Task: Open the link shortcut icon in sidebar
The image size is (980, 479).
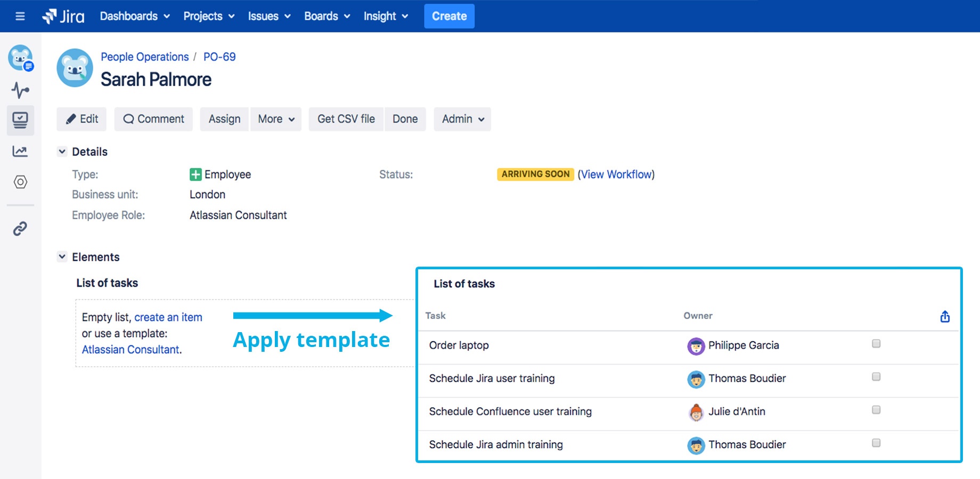Action: [x=20, y=229]
